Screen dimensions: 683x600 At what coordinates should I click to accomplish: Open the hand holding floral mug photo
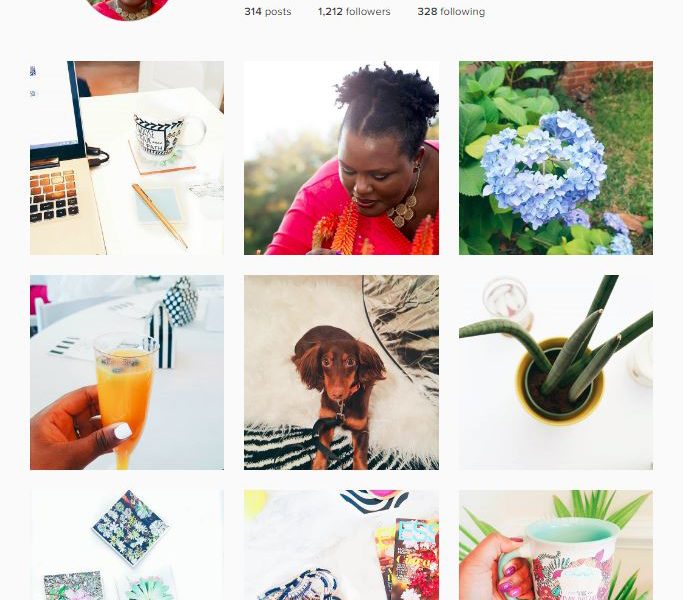tap(555, 545)
